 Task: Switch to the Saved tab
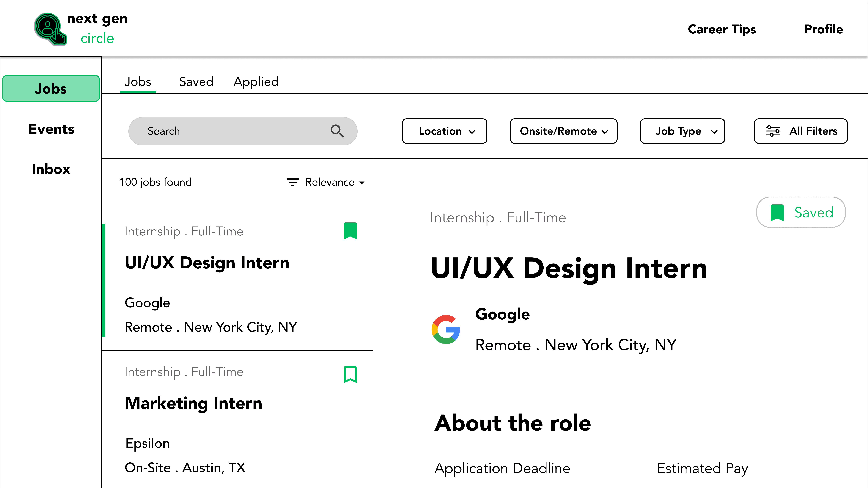pos(196,82)
